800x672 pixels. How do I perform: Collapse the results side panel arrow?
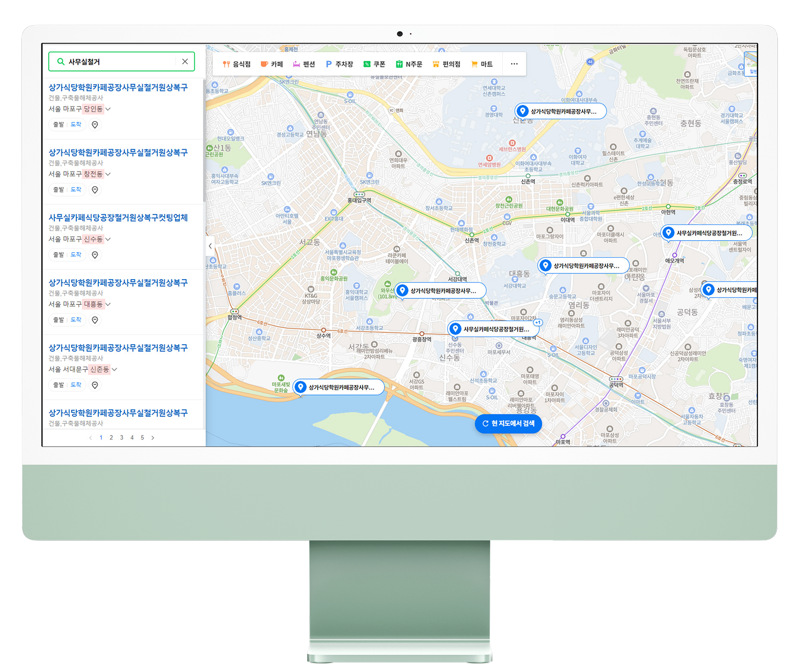[210, 246]
